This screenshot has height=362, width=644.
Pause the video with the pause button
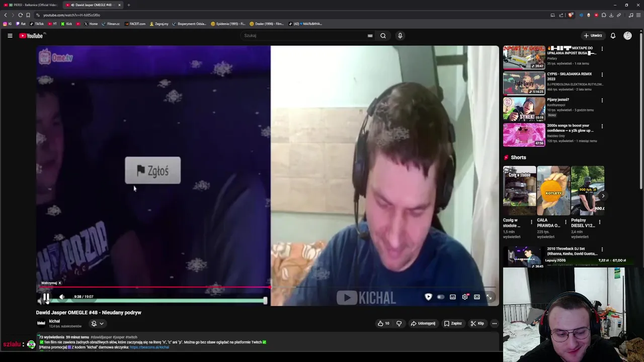coord(46,297)
